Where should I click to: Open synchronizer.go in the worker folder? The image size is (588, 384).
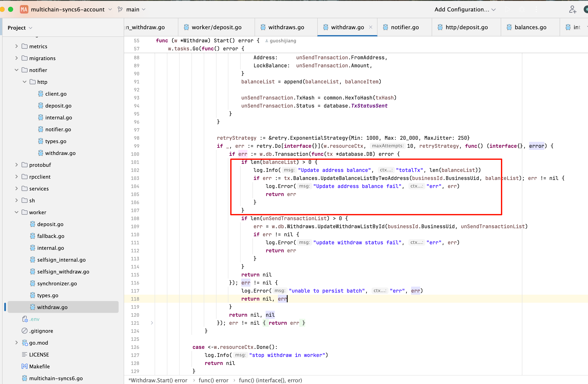pos(57,283)
